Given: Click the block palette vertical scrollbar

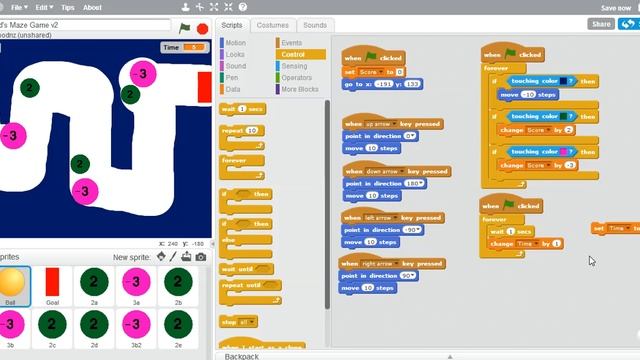Looking at the screenshot, I should click(327, 204).
